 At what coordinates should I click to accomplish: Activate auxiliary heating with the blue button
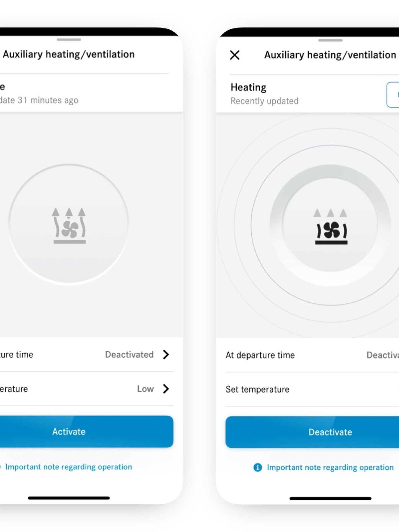[68, 431]
